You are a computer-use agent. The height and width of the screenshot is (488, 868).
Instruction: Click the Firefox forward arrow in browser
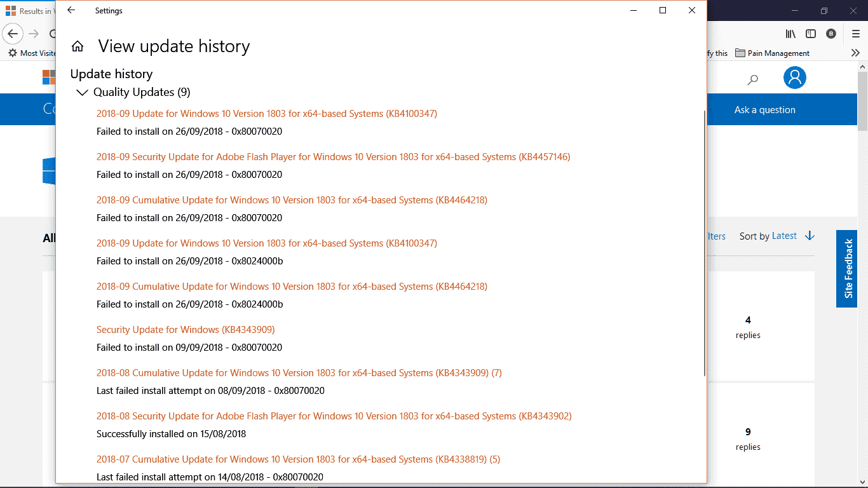tap(34, 34)
